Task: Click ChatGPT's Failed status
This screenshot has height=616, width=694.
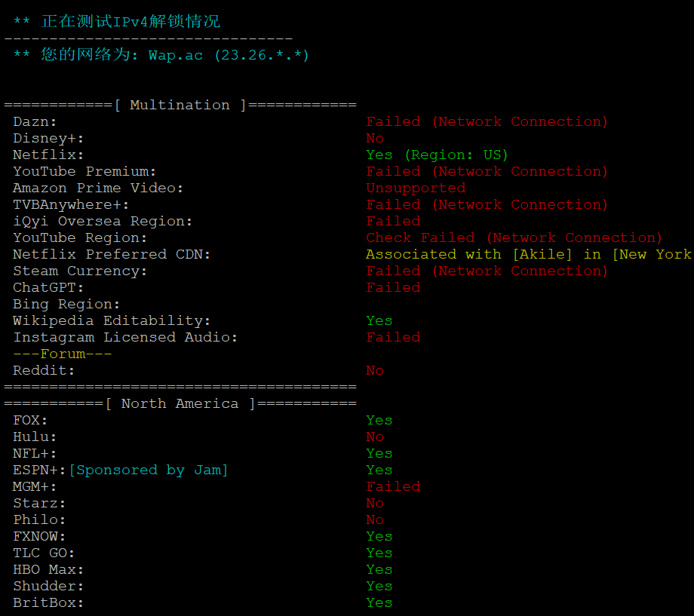Action: pyautogui.click(x=393, y=287)
